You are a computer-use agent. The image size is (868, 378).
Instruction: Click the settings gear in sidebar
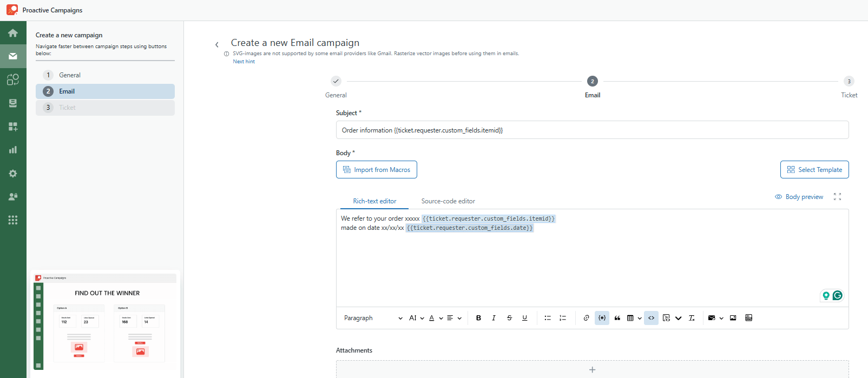click(x=13, y=174)
